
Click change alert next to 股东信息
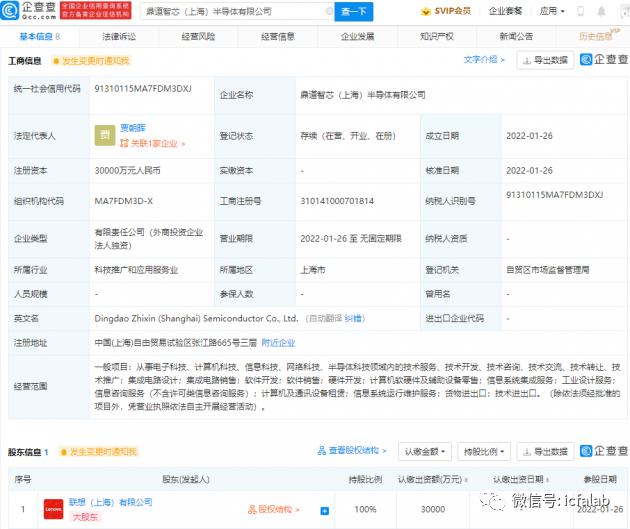tap(99, 452)
